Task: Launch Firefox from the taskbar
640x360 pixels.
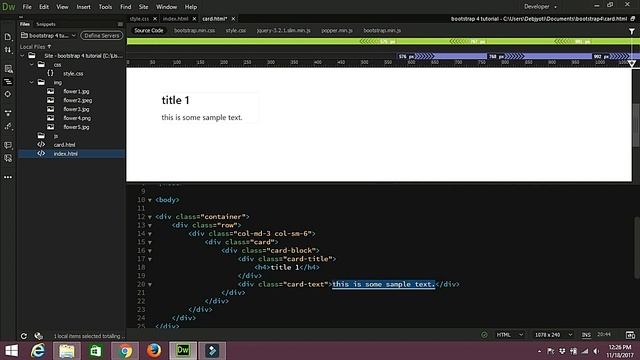Action: pos(154,351)
